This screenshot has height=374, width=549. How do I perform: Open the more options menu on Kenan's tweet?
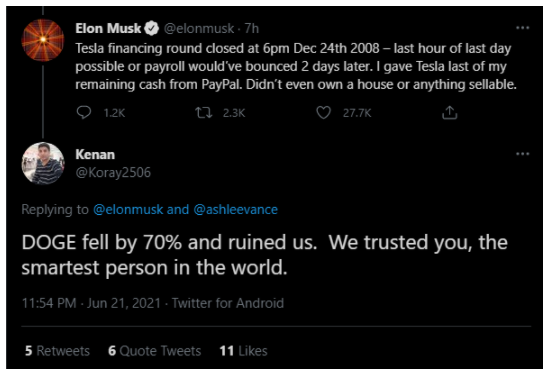point(522,154)
